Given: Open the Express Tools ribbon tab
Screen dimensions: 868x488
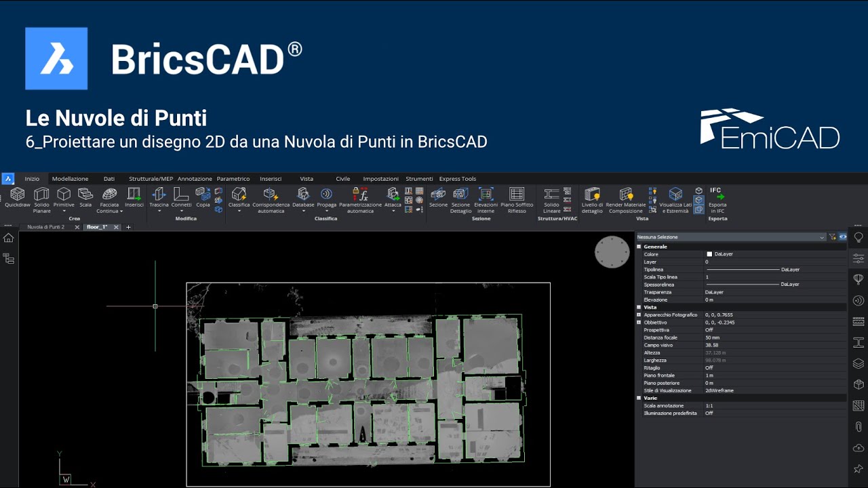Looking at the screenshot, I should [458, 179].
